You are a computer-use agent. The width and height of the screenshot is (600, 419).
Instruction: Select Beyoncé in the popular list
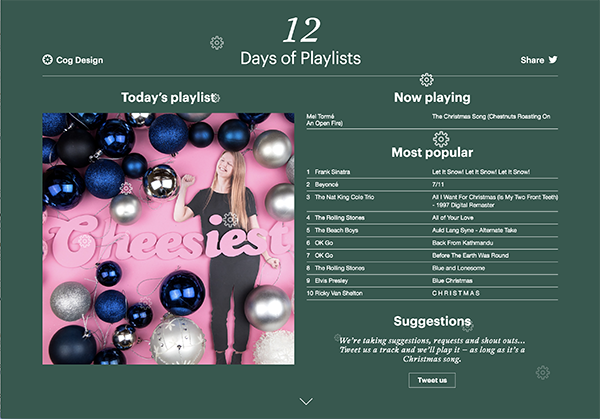pyautogui.click(x=326, y=184)
